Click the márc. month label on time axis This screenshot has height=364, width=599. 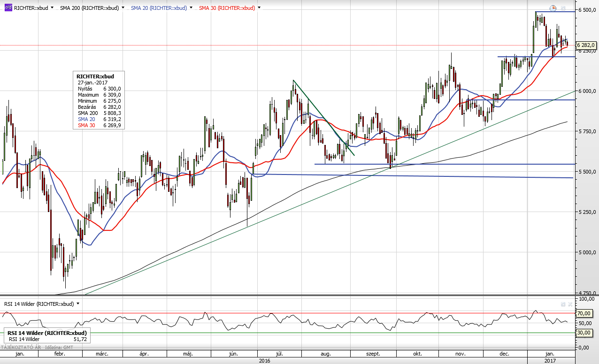102,354
